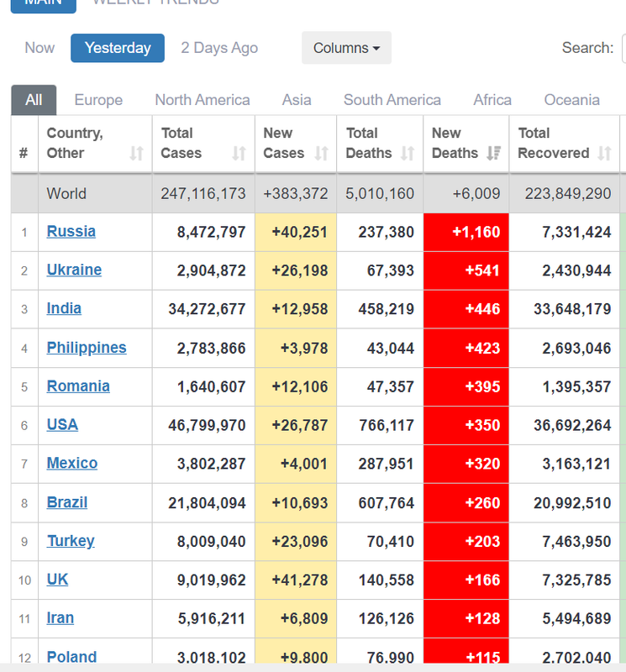Open the Romania country link
This screenshot has width=626, height=672.
point(78,386)
